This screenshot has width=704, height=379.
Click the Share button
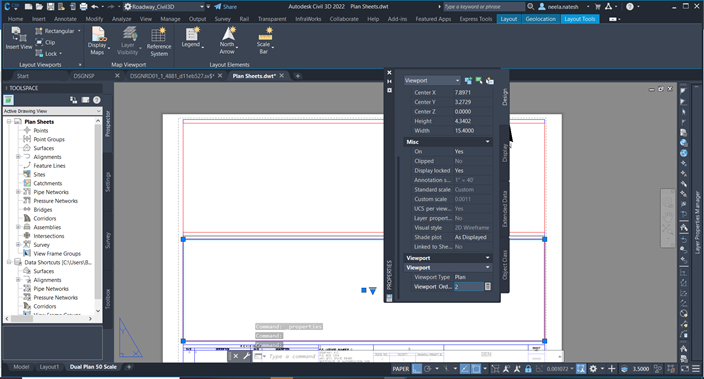tap(225, 7)
